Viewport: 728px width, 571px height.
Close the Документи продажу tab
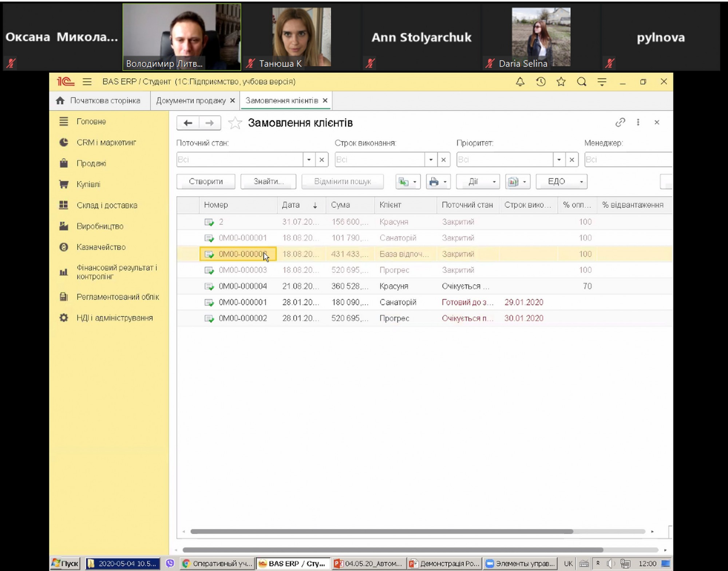click(x=233, y=100)
